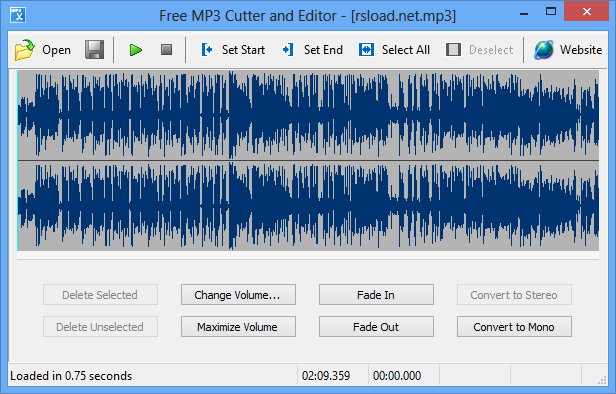Click the horizontal scrollbar under the waveform
Image resolution: width=616 pixels, height=394 pixels.
(308, 256)
